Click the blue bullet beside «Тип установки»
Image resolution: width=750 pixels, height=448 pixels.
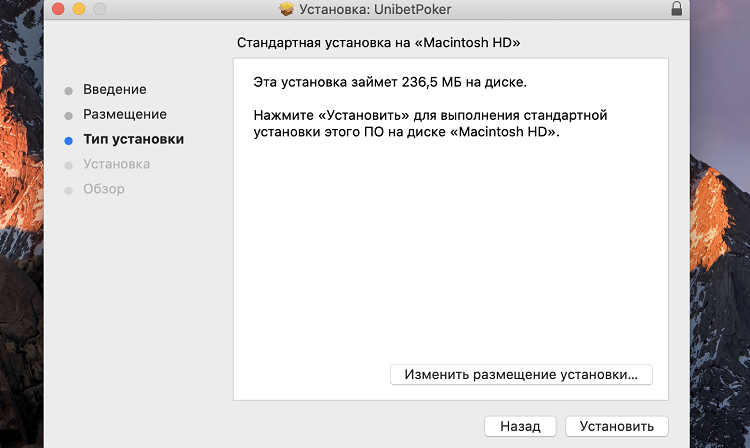tap(68, 140)
